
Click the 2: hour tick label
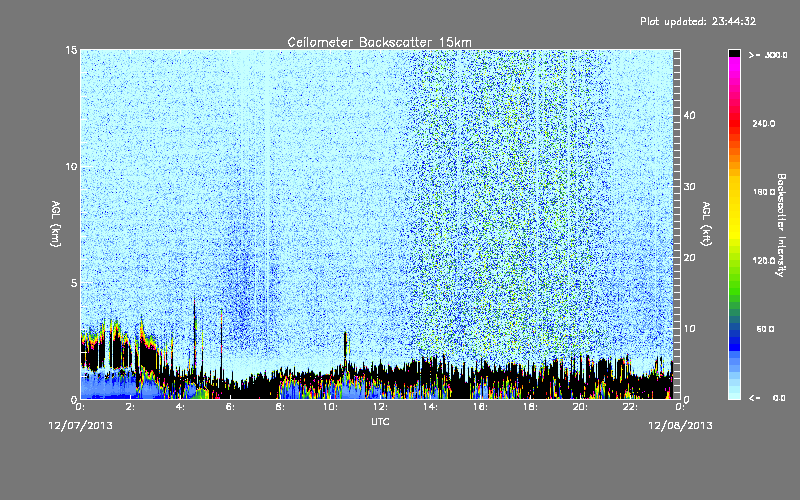pos(130,407)
